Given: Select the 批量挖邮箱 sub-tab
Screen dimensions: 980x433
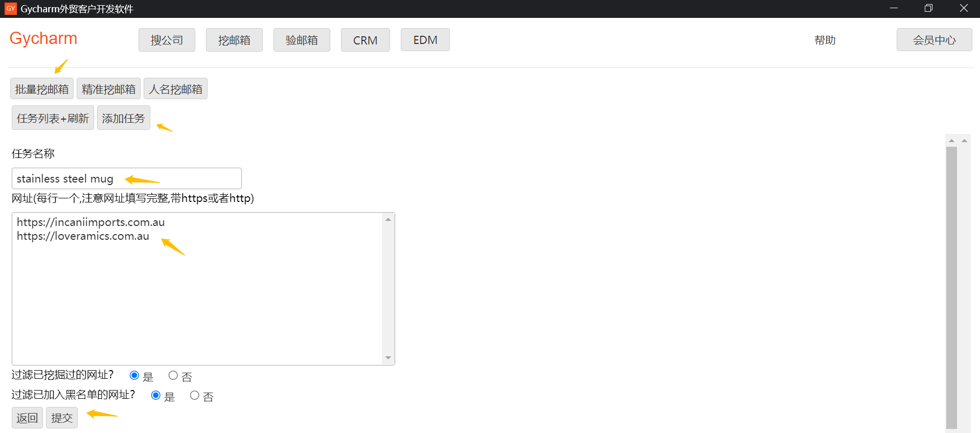Looking at the screenshot, I should [42, 89].
